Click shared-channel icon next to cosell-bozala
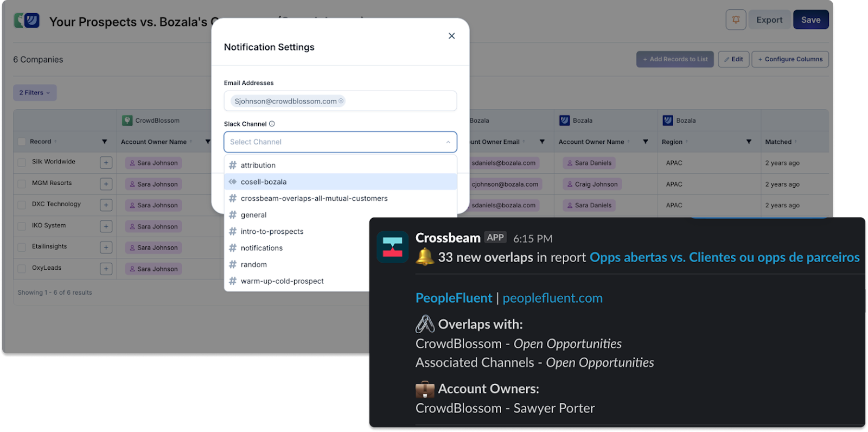 pos(233,182)
